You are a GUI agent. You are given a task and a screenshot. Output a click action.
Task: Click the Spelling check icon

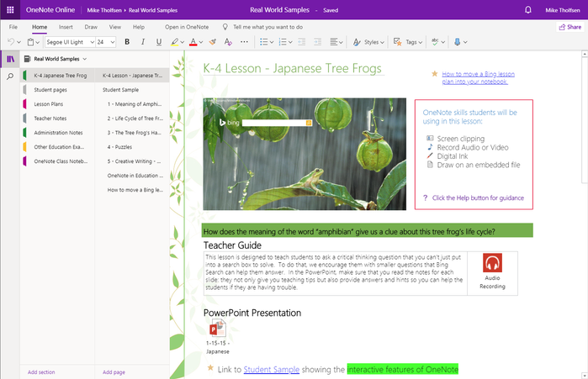(435, 42)
